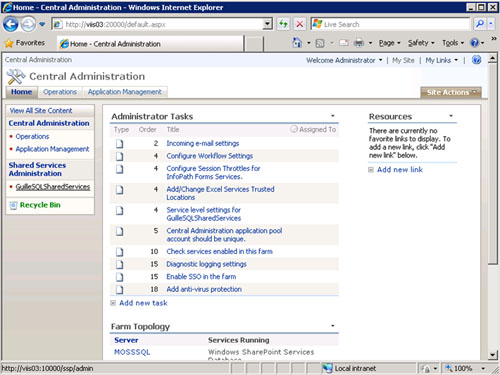Select the Home navigation tab
500x375 pixels.
(x=21, y=92)
